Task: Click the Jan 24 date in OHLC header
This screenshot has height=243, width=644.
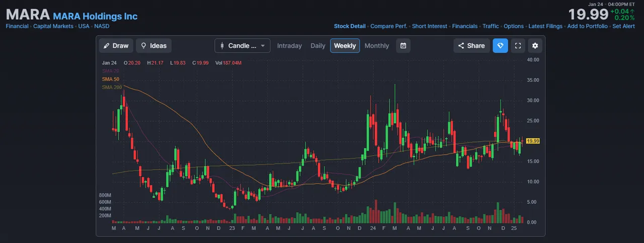Action: tap(109, 63)
